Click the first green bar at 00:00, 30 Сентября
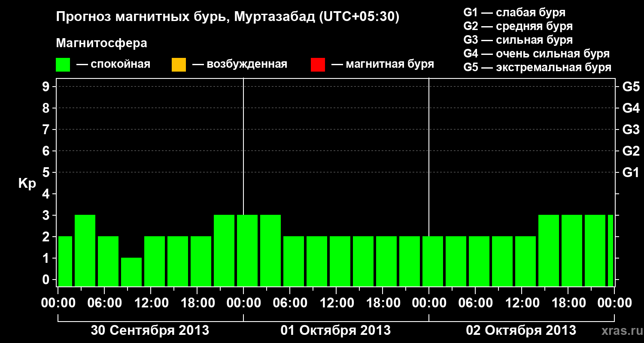This screenshot has height=343, width=644. click(65, 261)
